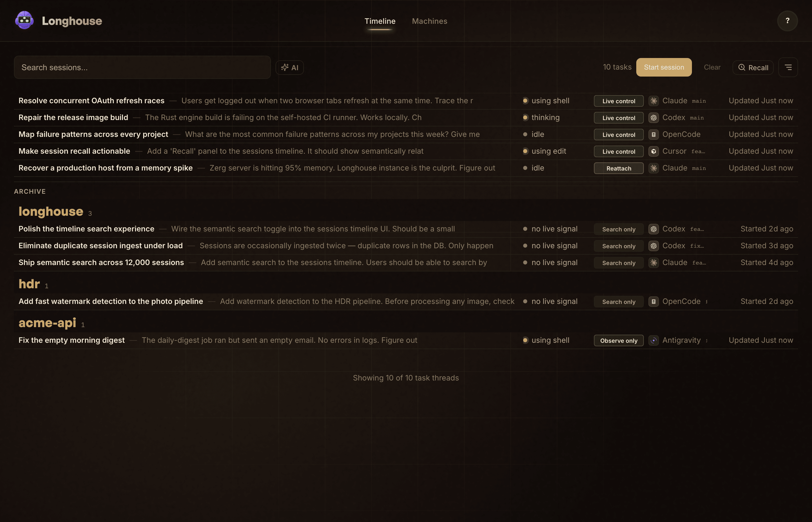Open 'Eliminate duplicate session ingest under load'
Viewport: 812px width, 522px height.
point(101,246)
